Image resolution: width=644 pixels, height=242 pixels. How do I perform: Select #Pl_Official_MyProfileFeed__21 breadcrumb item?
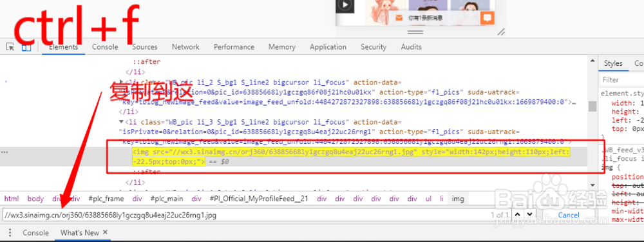(x=259, y=199)
